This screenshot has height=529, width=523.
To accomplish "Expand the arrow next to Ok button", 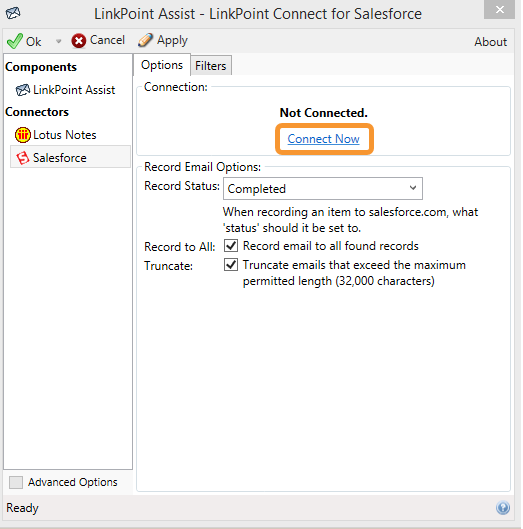I will click(x=58, y=41).
